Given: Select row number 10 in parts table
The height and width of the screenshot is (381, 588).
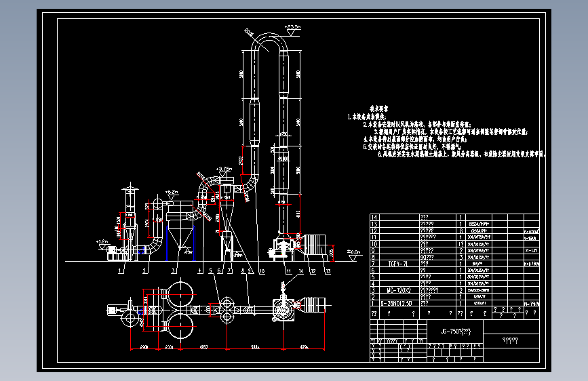Looking at the screenshot, I should (374, 244).
